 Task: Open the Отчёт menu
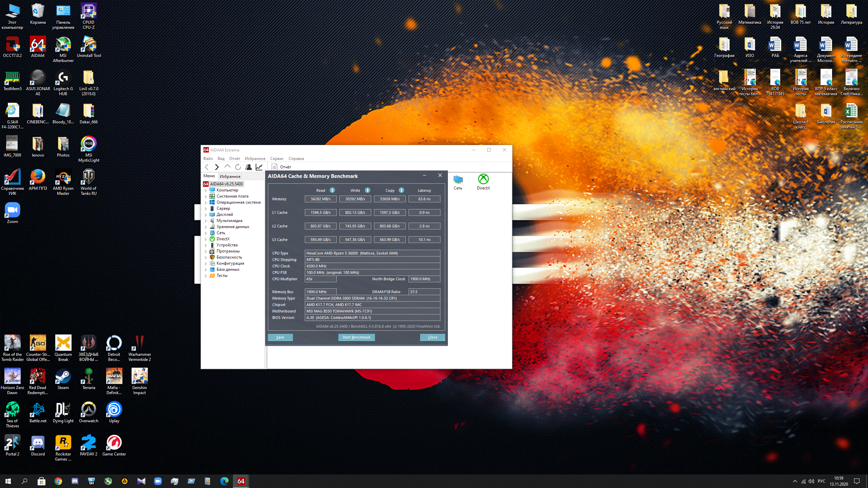234,158
